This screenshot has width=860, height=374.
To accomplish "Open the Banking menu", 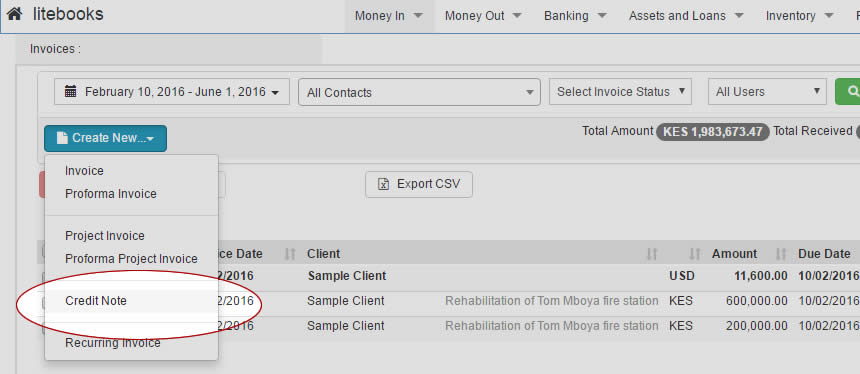I will point(575,16).
